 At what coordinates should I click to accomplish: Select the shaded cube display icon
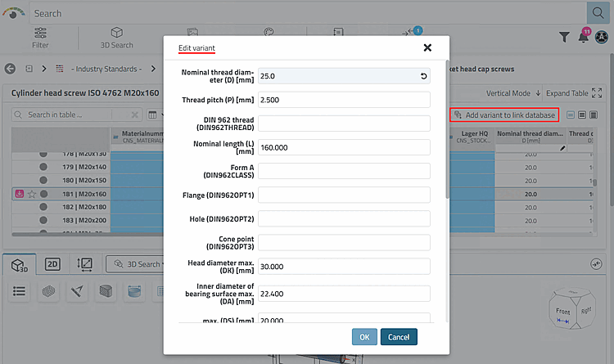pos(106,291)
